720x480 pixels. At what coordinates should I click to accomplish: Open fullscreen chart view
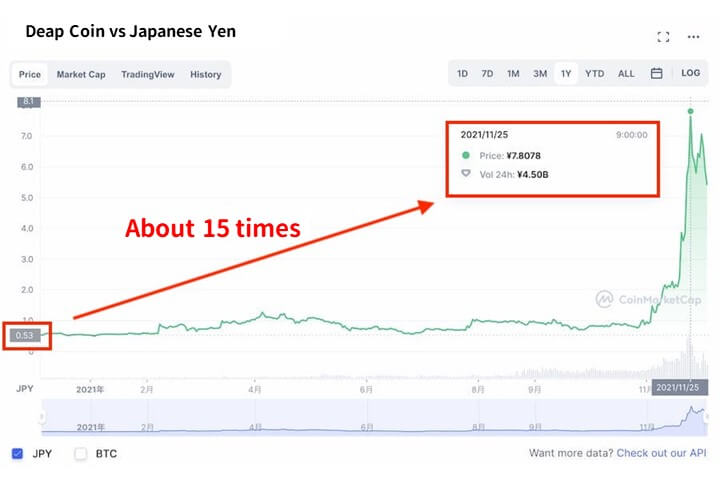(x=662, y=37)
